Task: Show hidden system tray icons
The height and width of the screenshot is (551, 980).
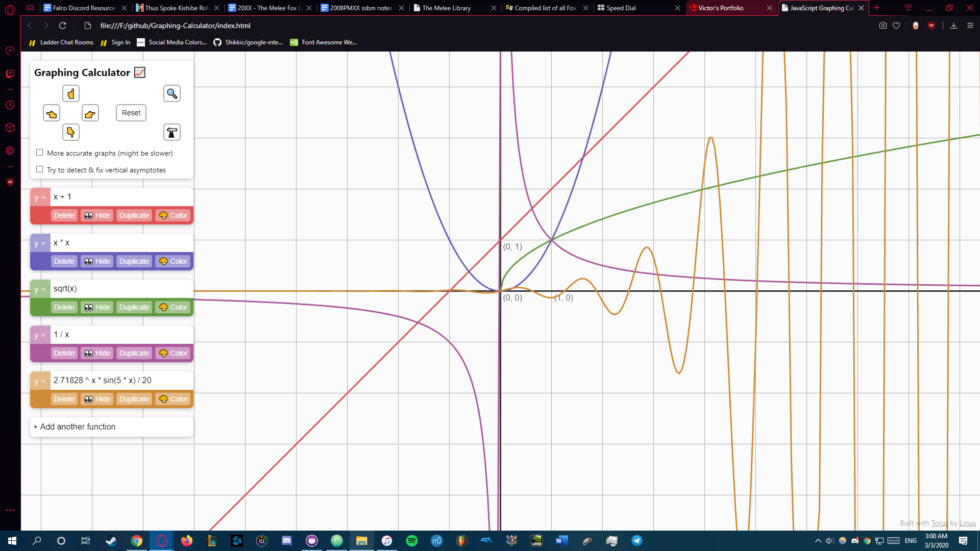Action: pyautogui.click(x=818, y=541)
